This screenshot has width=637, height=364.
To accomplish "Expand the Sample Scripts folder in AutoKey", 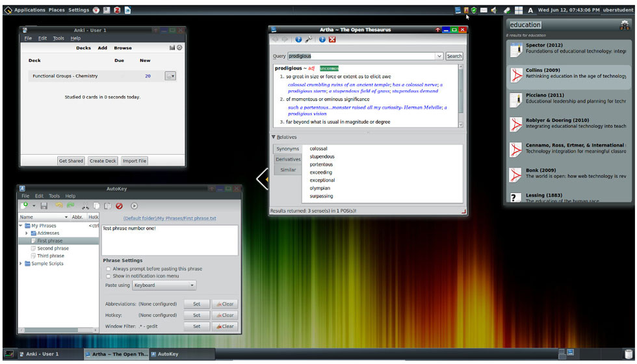I will tap(21, 264).
